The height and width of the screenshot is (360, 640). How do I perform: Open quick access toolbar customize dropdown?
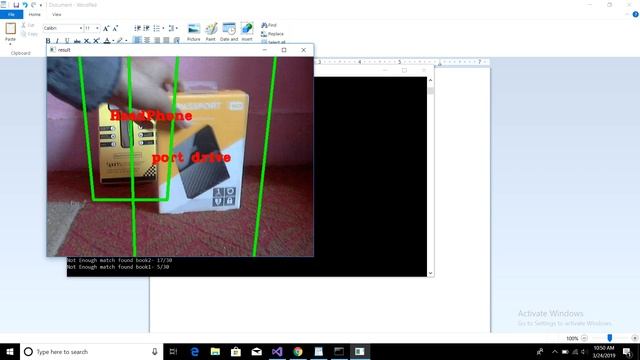point(41,5)
